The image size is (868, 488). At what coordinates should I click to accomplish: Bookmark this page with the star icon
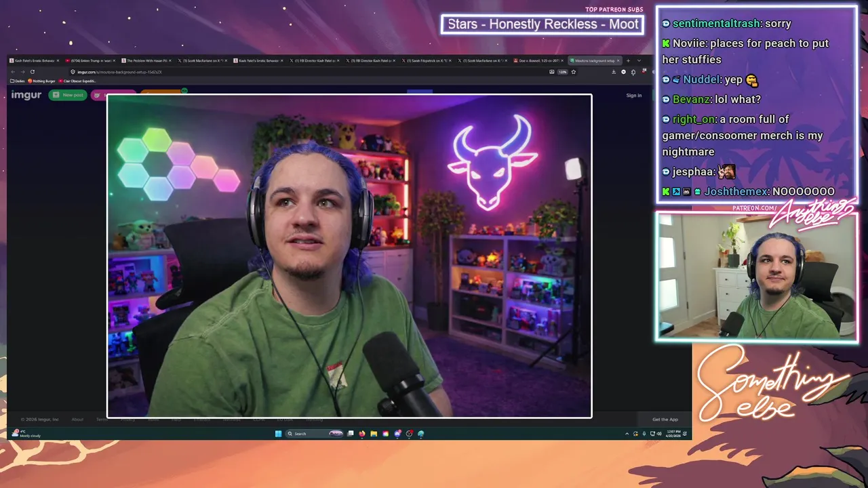(573, 72)
